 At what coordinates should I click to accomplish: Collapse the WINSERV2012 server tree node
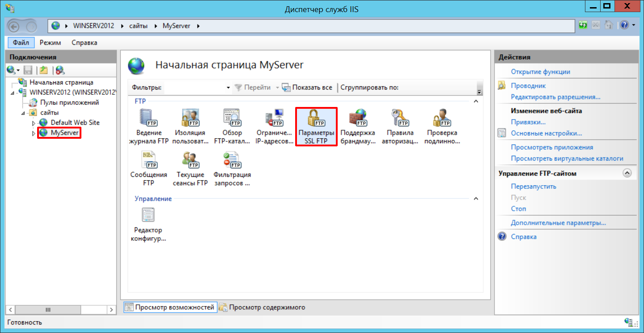click(x=13, y=93)
